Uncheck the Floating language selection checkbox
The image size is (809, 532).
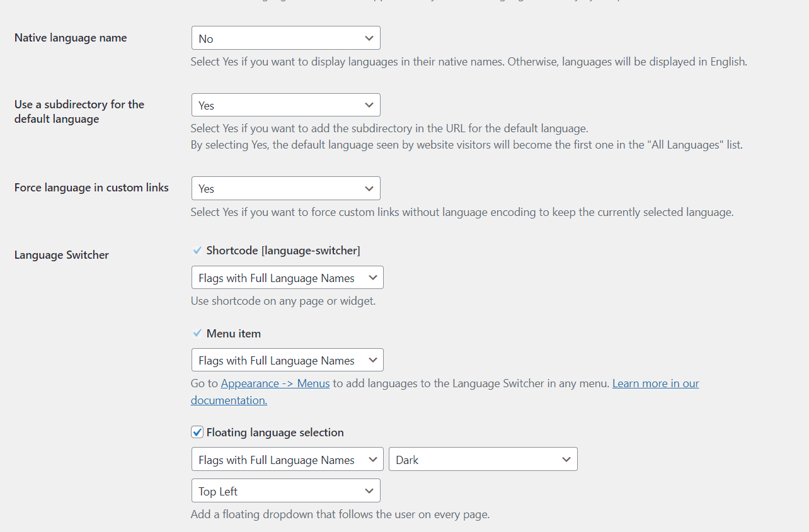[x=197, y=433]
